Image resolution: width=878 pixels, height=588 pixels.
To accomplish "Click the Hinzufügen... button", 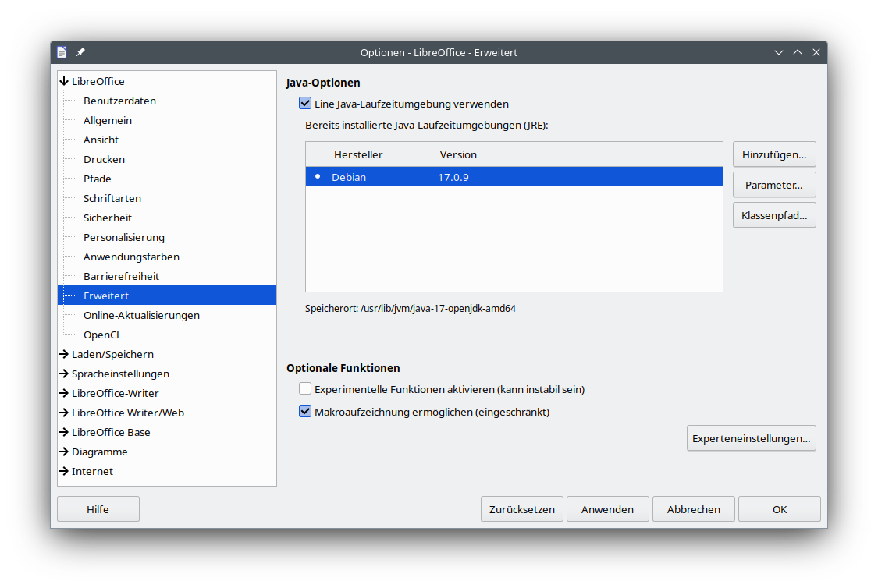I will coord(774,154).
